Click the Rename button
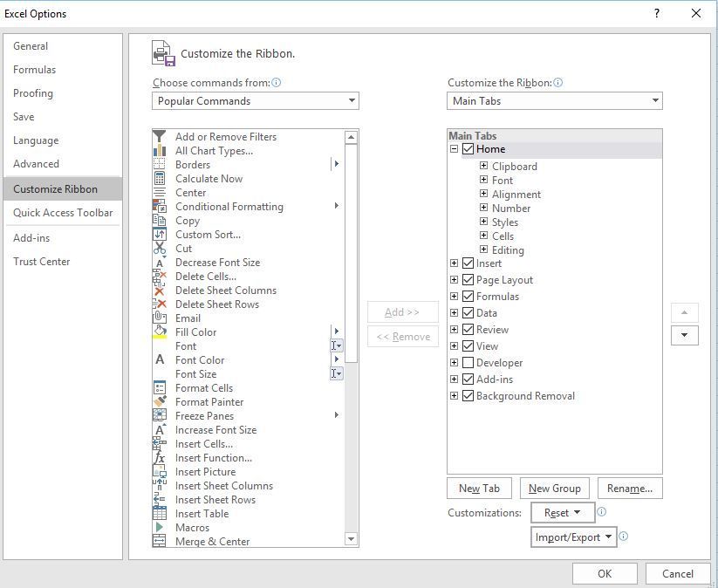 pos(630,489)
